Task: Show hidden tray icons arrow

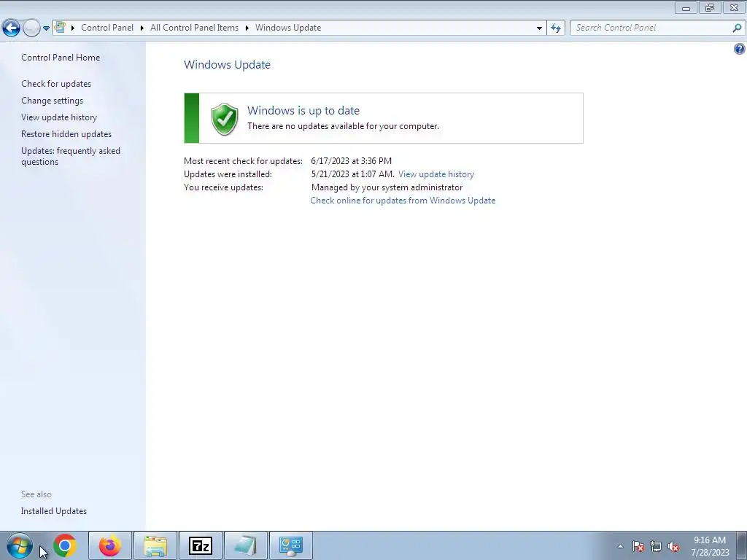Action: (x=620, y=546)
